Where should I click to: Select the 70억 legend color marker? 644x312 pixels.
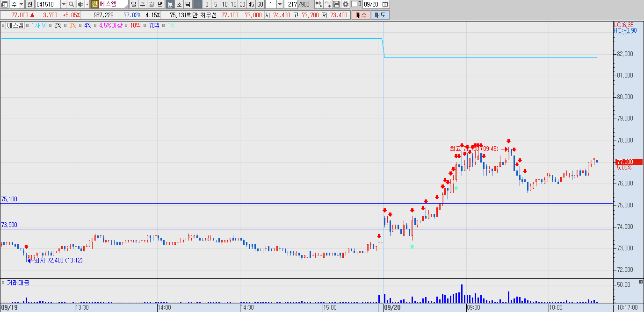tap(145, 25)
